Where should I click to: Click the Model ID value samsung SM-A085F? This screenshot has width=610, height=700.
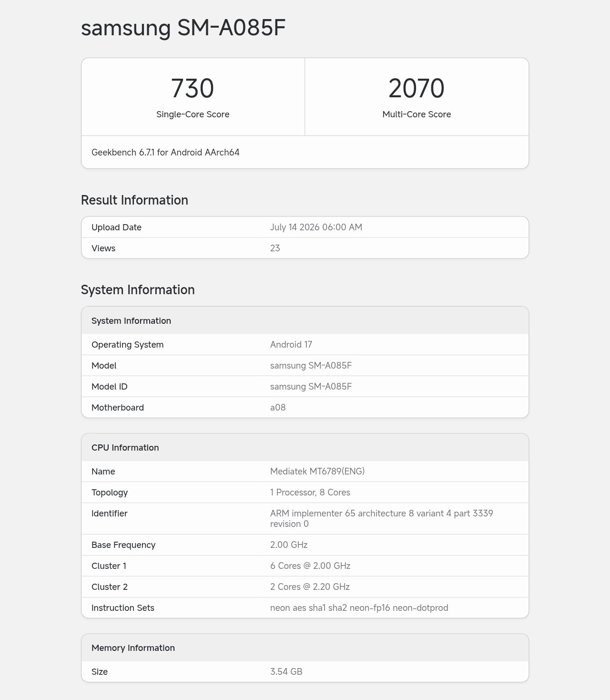click(311, 387)
